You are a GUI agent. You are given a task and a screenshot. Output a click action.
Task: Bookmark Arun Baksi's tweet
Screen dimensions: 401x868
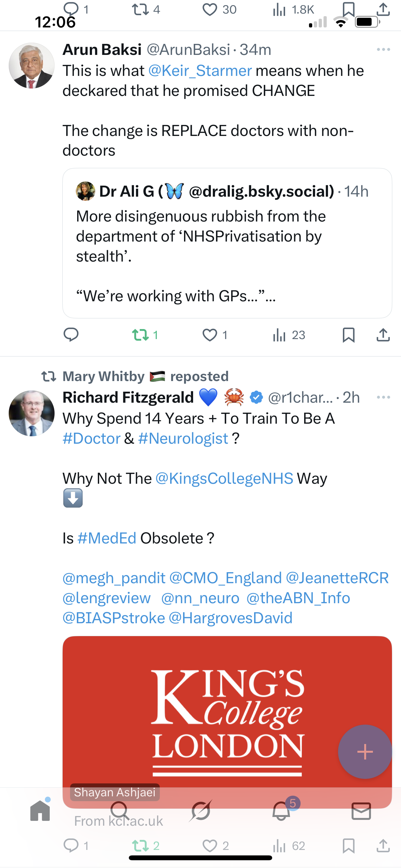(348, 335)
